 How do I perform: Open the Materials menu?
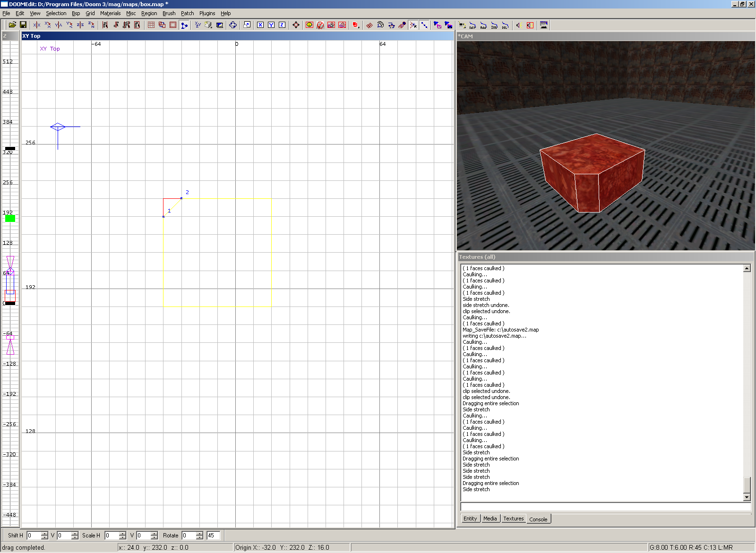pos(111,13)
